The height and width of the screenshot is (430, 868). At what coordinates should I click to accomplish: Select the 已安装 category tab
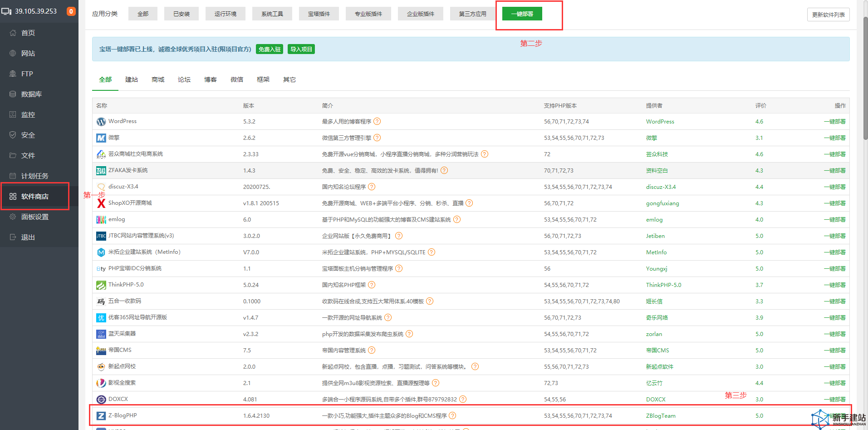[181, 14]
